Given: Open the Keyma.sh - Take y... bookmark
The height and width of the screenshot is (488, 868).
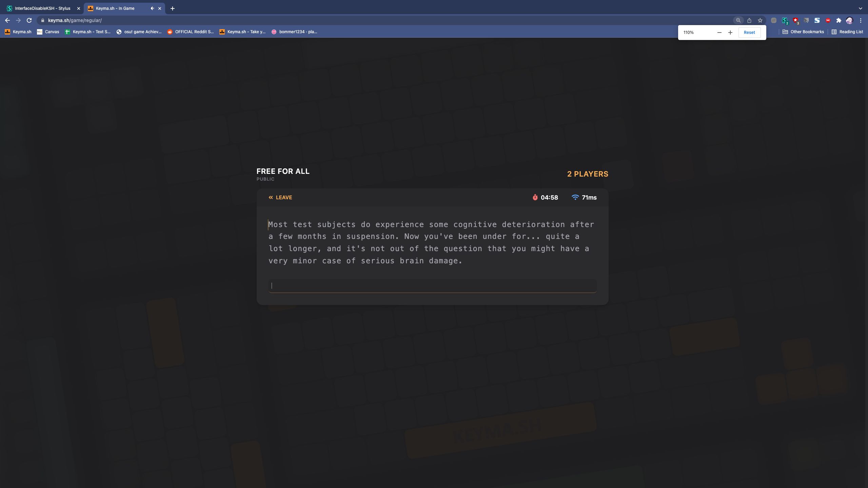Looking at the screenshot, I should coord(243,32).
